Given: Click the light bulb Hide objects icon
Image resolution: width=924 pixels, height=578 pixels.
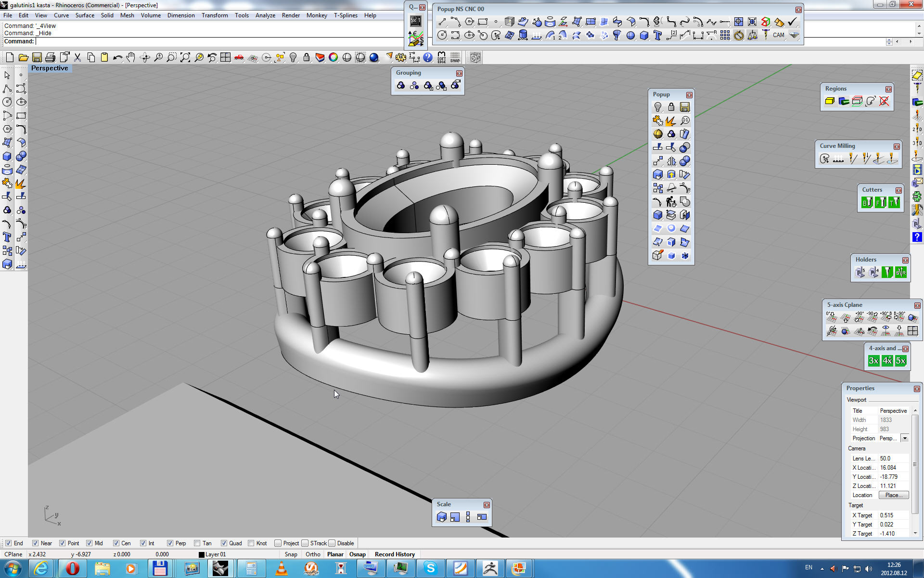Looking at the screenshot, I should pos(293,58).
